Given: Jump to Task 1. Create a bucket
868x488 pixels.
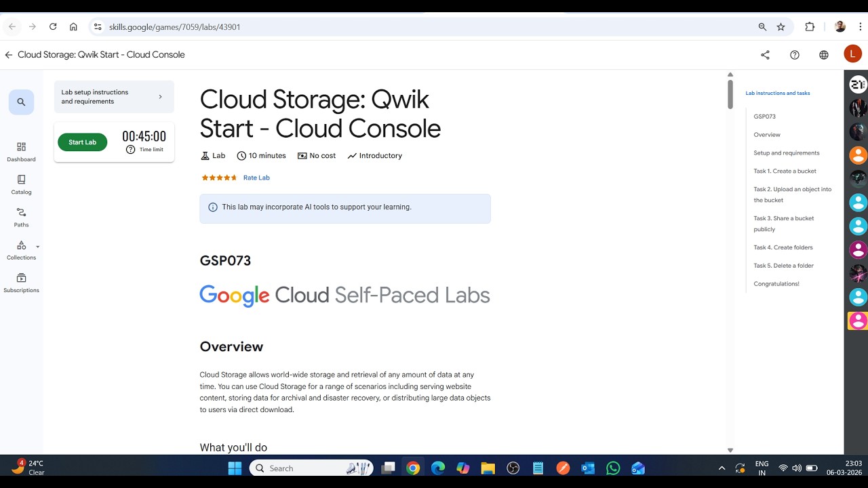Looking at the screenshot, I should (x=785, y=171).
